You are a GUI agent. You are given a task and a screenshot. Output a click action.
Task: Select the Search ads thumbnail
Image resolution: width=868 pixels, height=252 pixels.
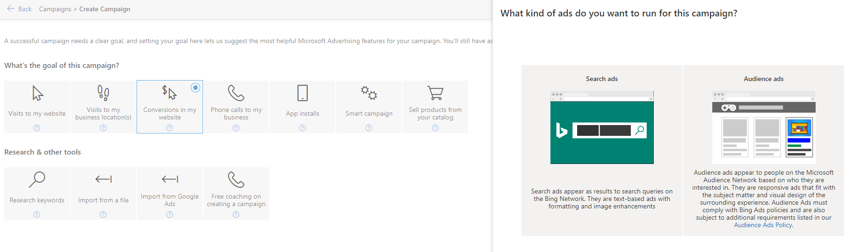pos(602,127)
